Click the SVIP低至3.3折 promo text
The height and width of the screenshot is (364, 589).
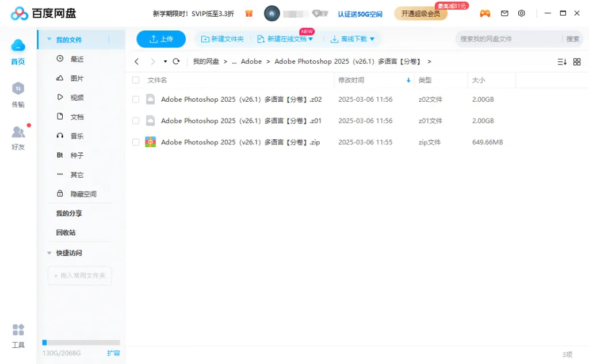(x=213, y=14)
